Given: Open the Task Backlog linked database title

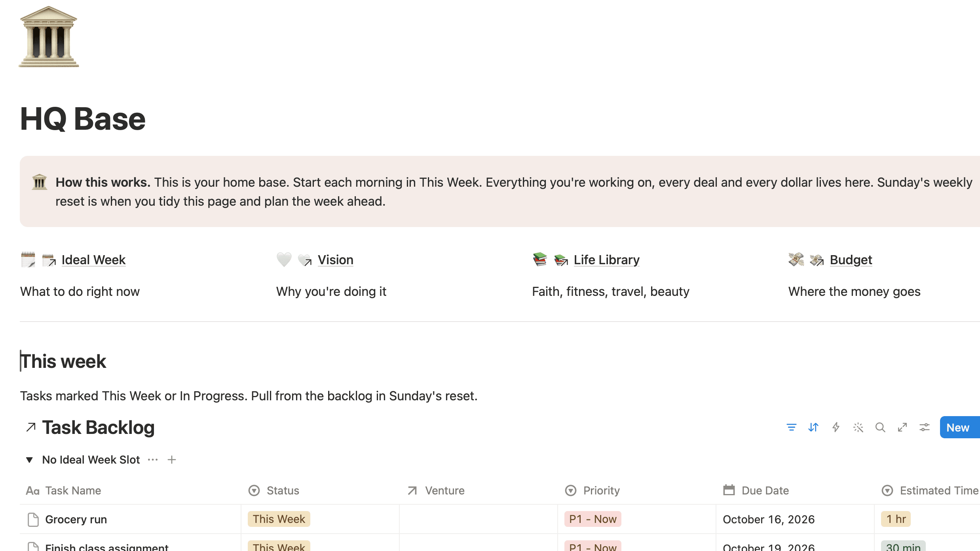Looking at the screenshot, I should click(x=98, y=427).
